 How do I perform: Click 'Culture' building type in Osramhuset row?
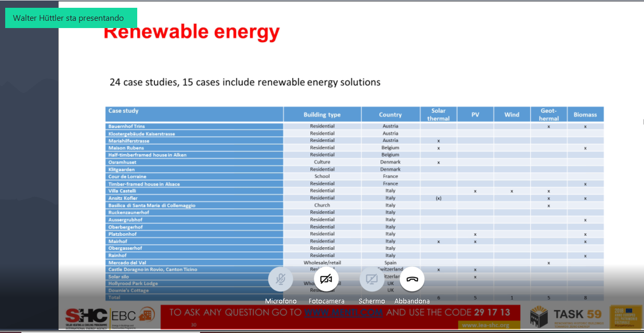click(x=322, y=162)
